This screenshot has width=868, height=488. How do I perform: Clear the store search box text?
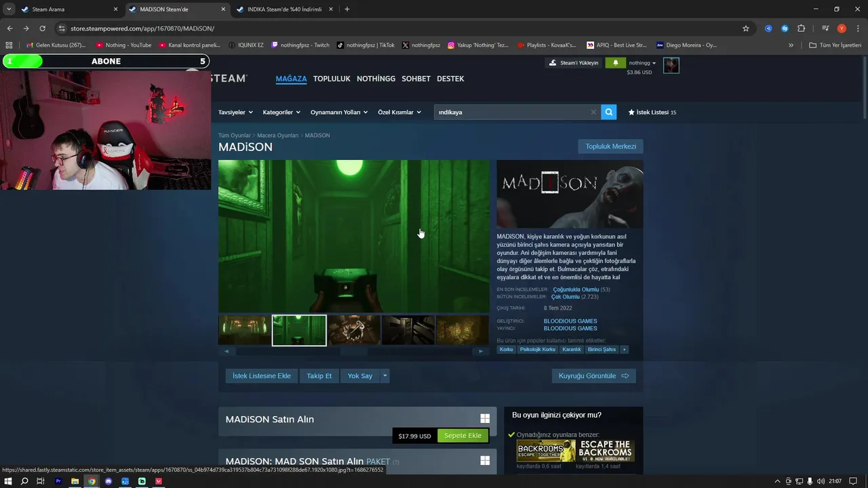coord(593,113)
